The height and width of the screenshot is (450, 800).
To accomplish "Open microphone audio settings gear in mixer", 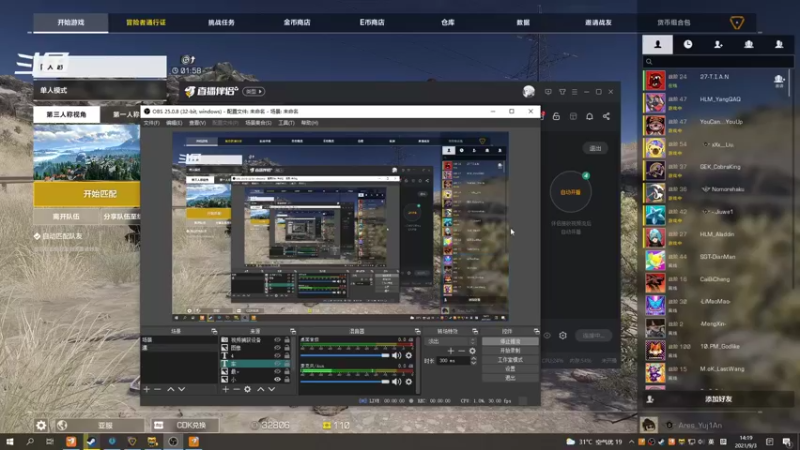I will click(x=409, y=382).
